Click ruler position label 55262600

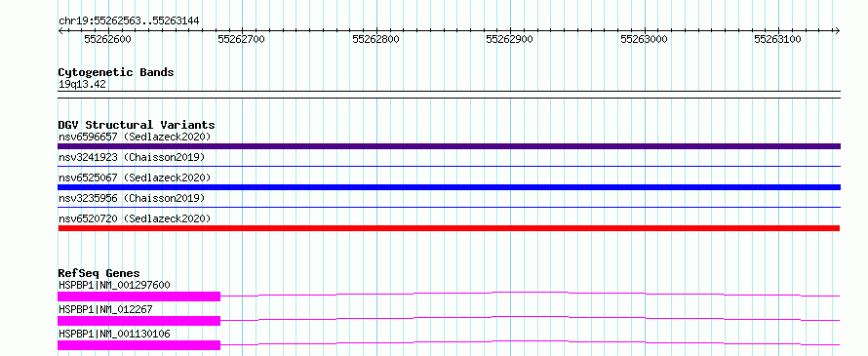point(107,39)
